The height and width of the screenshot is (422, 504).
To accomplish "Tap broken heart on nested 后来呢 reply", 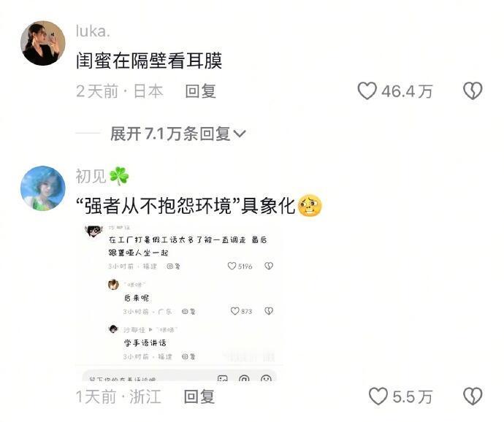I will point(269,311).
